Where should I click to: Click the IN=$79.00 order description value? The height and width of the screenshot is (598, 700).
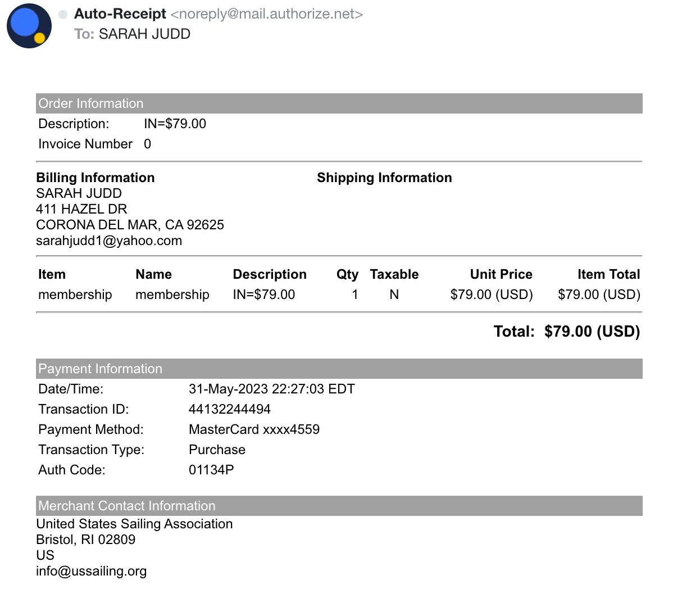tap(175, 124)
